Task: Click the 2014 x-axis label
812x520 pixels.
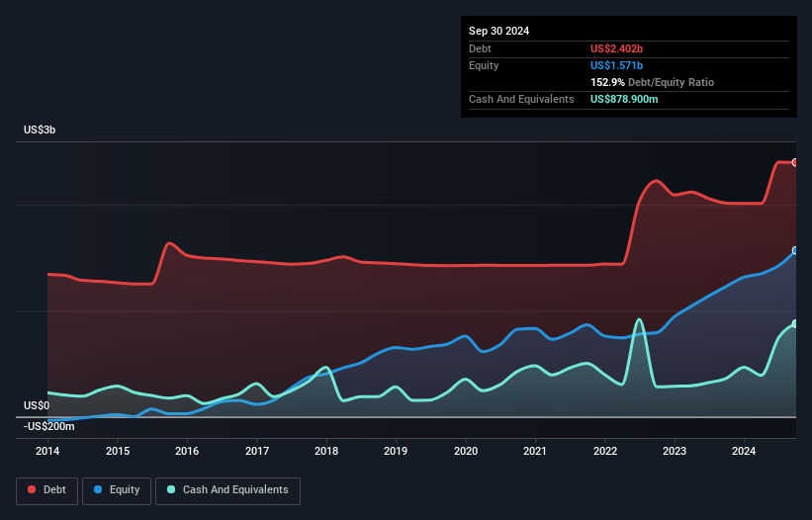Action: point(47,451)
